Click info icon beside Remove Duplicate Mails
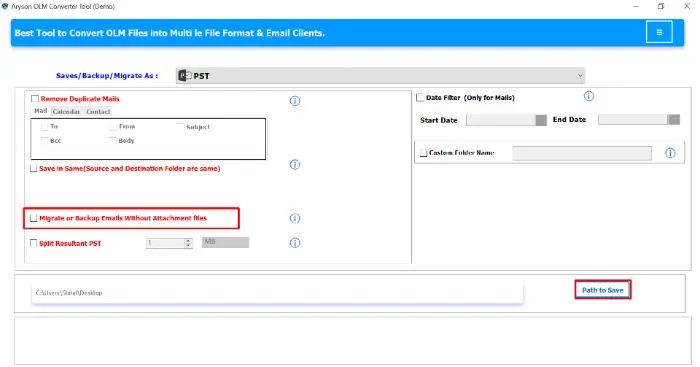 click(295, 101)
